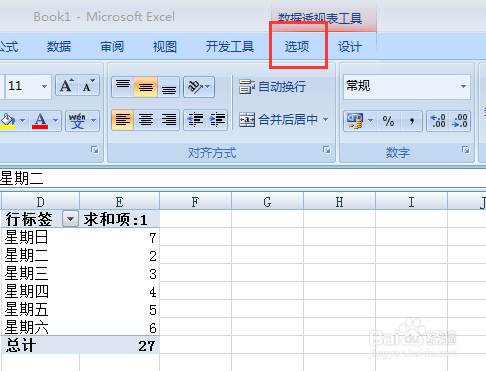Open the 选项 tab
The width and height of the screenshot is (486, 371).
point(297,47)
